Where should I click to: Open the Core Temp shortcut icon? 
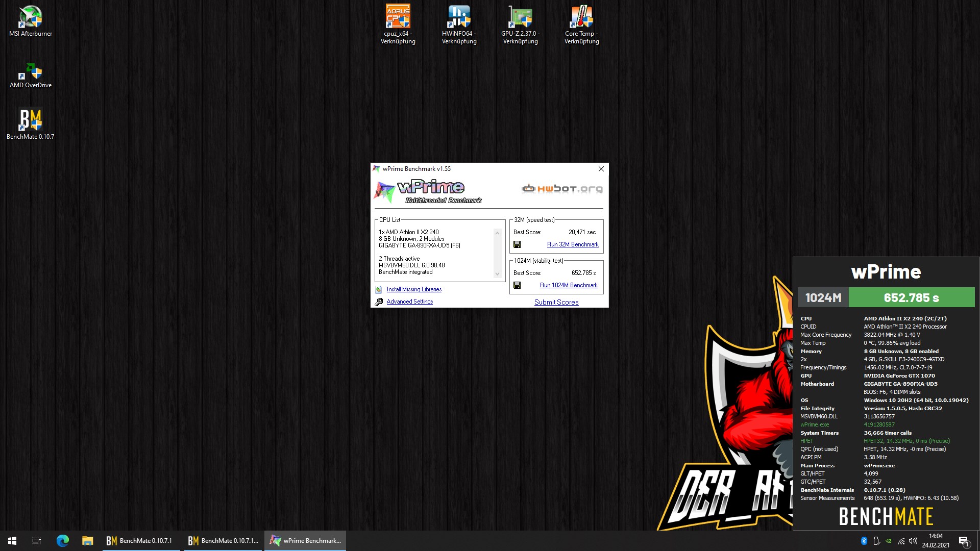click(582, 24)
